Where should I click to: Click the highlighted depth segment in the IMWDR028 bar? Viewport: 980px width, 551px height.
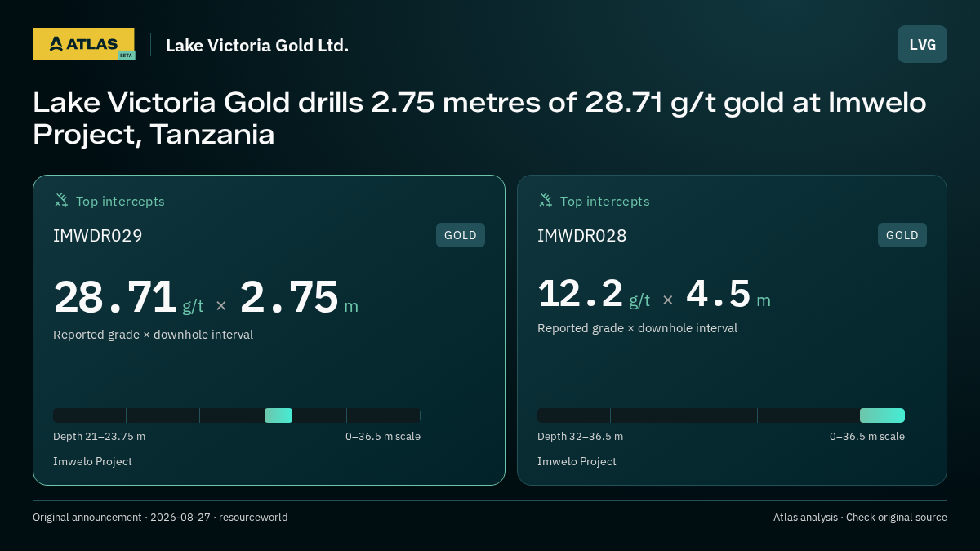pos(882,415)
